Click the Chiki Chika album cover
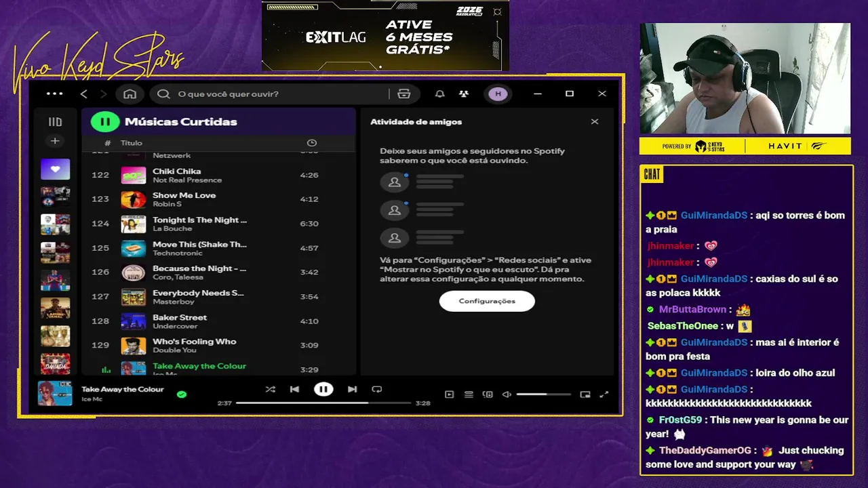Screen dimensions: 868x488 [134, 176]
